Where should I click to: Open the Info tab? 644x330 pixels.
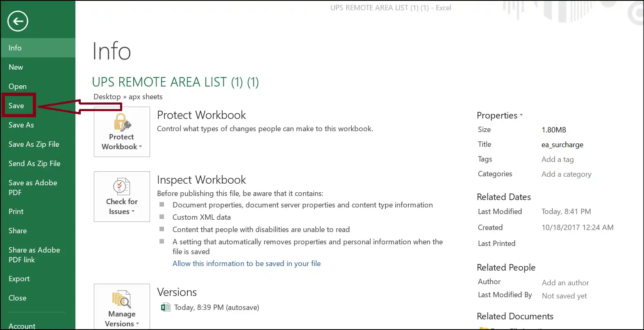[x=38, y=48]
